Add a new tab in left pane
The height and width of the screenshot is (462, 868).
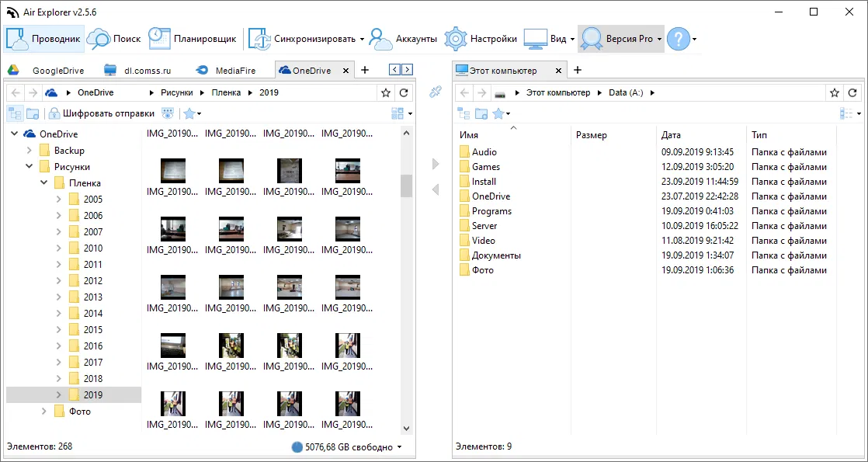pos(364,70)
